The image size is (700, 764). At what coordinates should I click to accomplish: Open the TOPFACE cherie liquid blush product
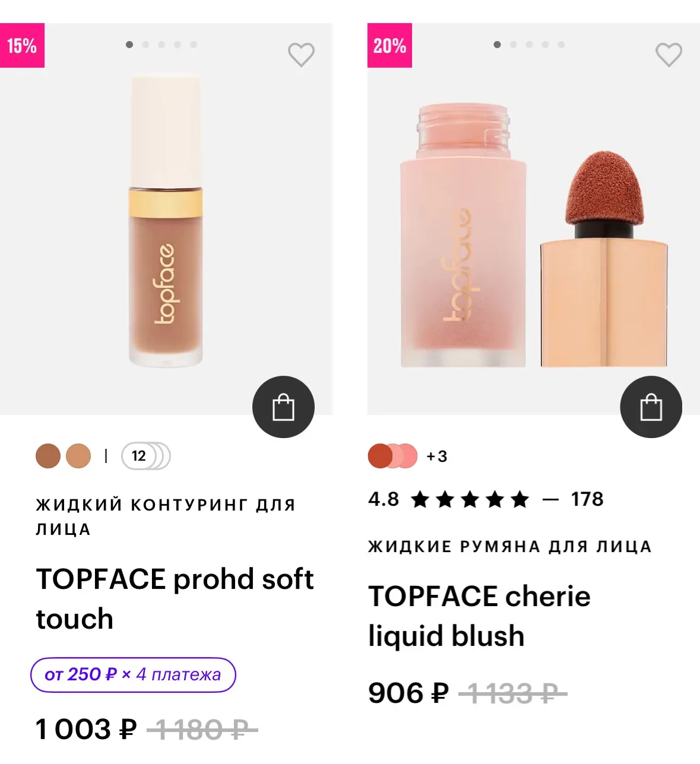pos(479,616)
